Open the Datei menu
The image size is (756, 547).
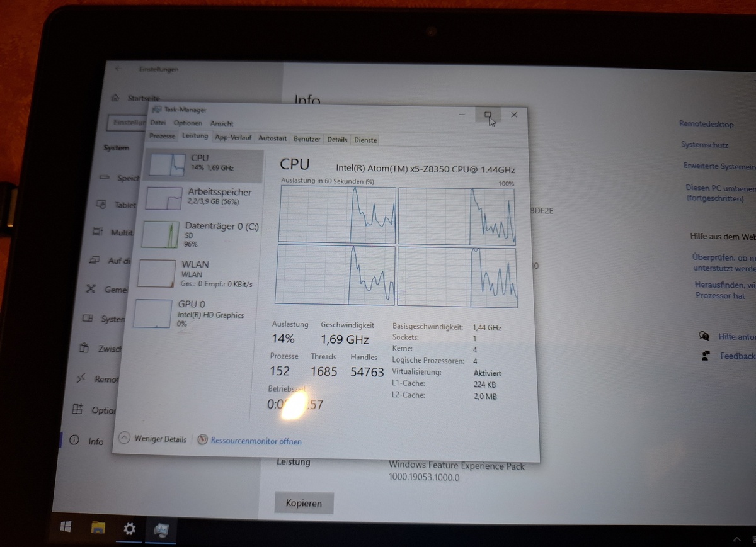[157, 123]
